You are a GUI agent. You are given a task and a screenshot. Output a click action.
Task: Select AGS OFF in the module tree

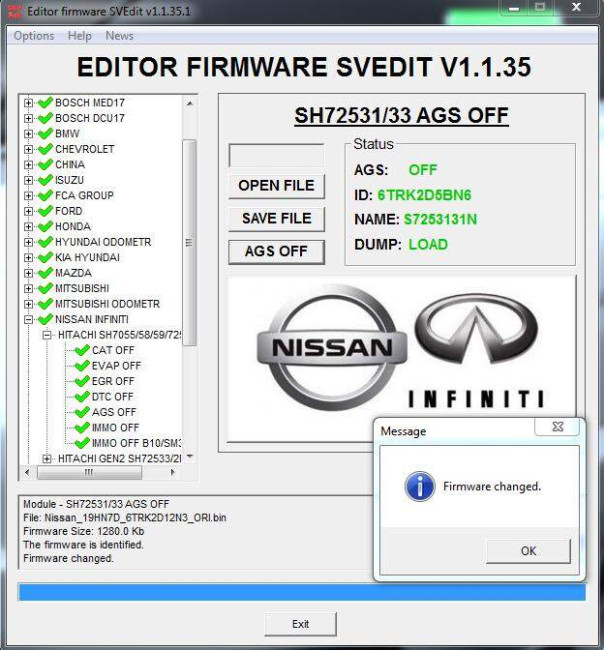[114, 412]
